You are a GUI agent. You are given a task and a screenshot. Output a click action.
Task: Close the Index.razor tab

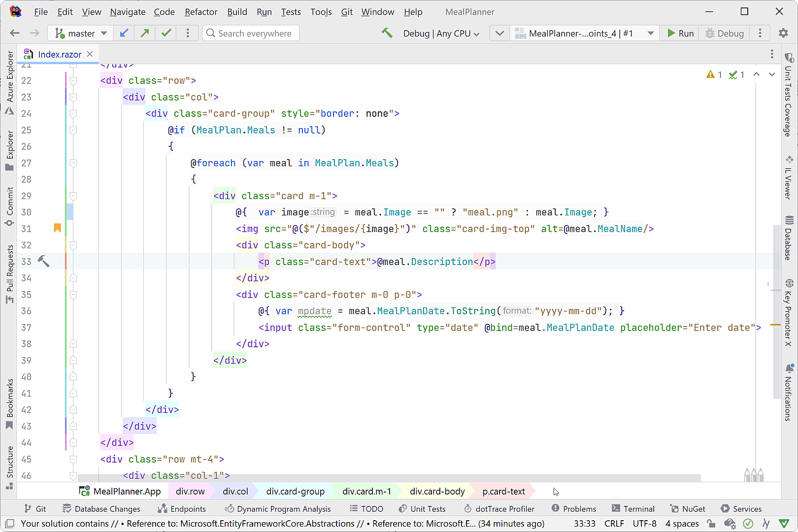(90, 54)
